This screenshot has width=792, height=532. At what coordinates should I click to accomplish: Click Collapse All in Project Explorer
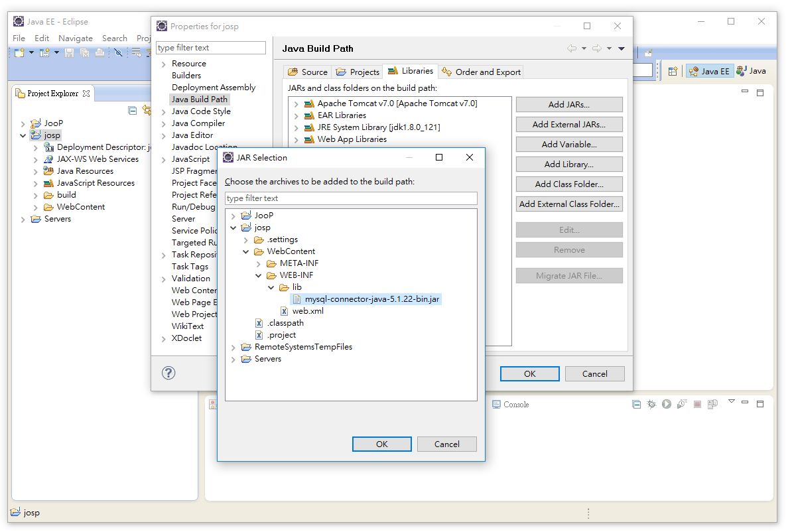[133, 111]
